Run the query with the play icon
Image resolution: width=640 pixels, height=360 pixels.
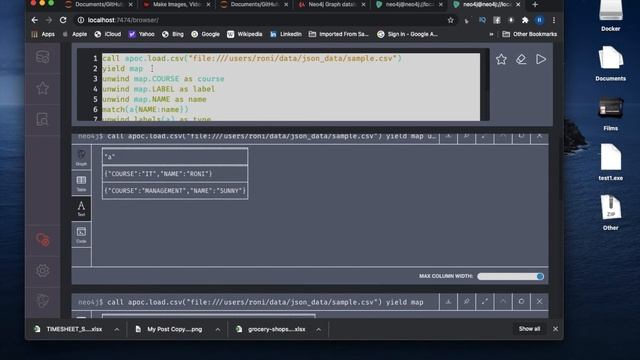click(541, 59)
